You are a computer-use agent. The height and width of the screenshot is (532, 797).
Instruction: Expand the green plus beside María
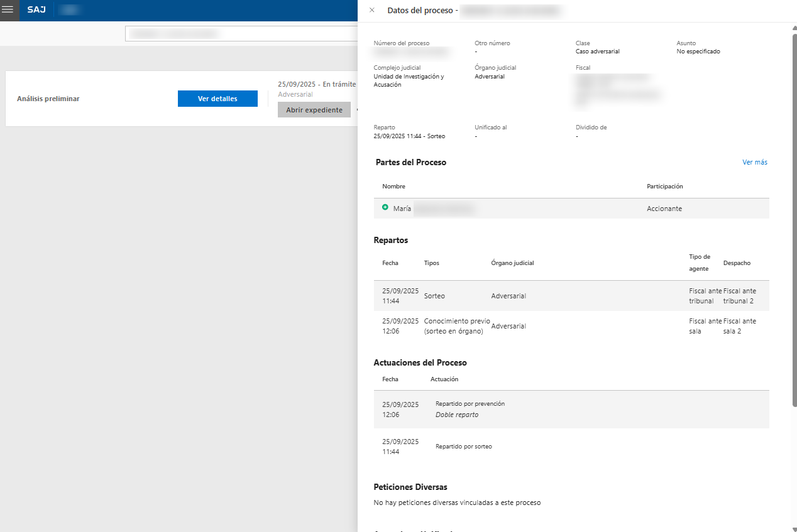coord(385,207)
